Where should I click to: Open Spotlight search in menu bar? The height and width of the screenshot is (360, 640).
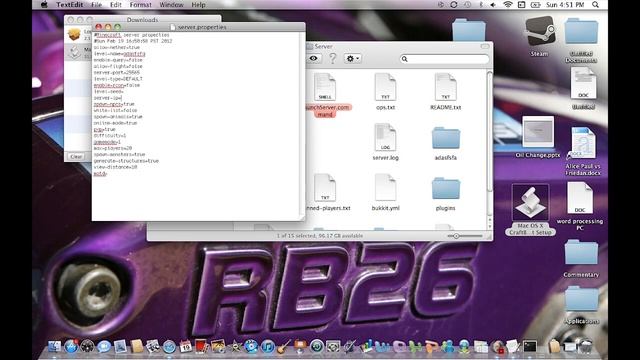tap(596, 5)
